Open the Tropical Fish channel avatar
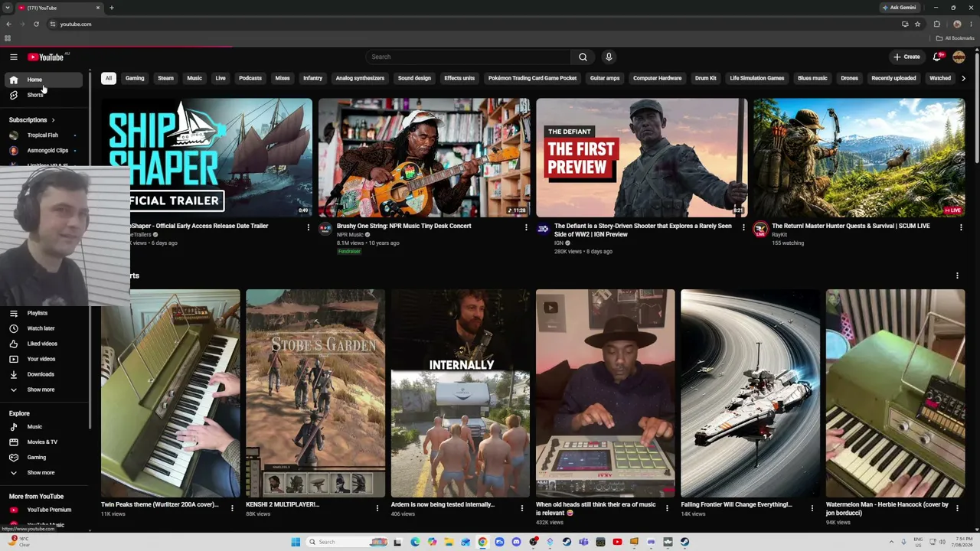Image resolution: width=980 pixels, height=551 pixels. [14, 135]
